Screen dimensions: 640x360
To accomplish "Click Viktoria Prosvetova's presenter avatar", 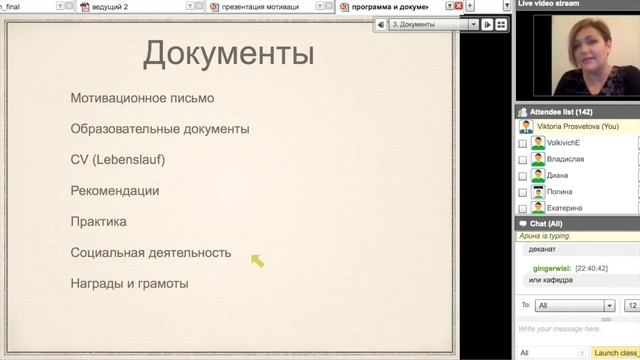I will [526, 127].
